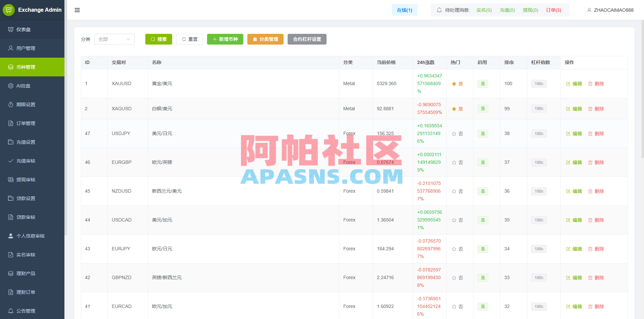
Task: Edit the XAUUSD row via 编辑
Action: pos(574,84)
